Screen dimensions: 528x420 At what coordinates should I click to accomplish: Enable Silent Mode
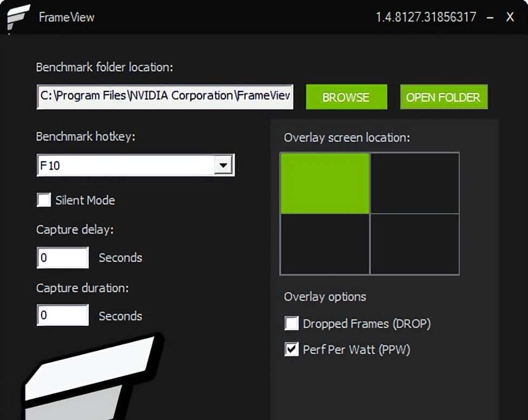(44, 200)
